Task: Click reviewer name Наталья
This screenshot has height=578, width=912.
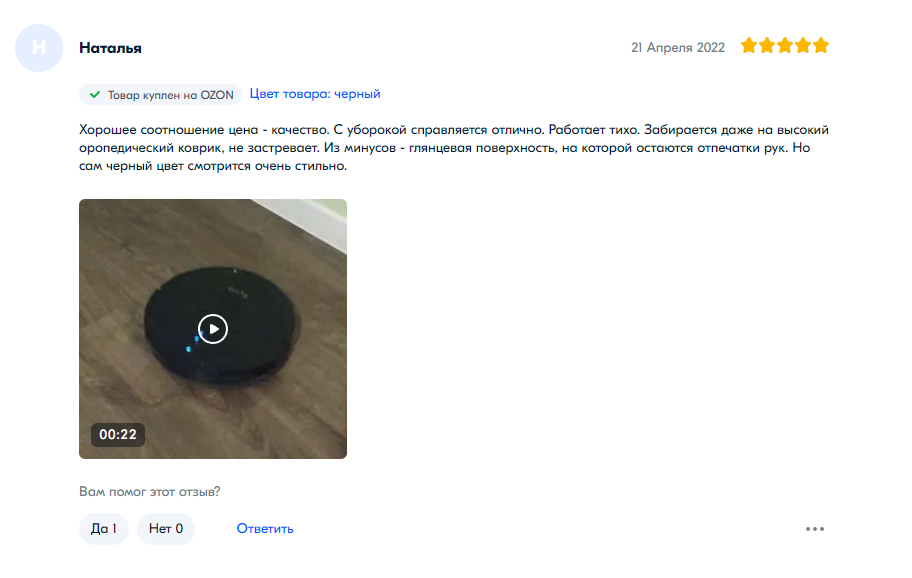Action: tap(111, 48)
